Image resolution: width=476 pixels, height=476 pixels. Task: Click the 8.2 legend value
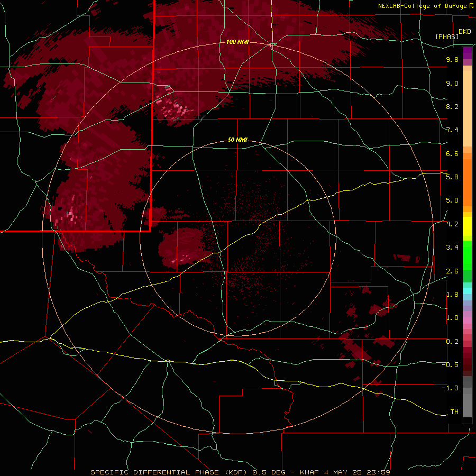pyautogui.click(x=452, y=106)
